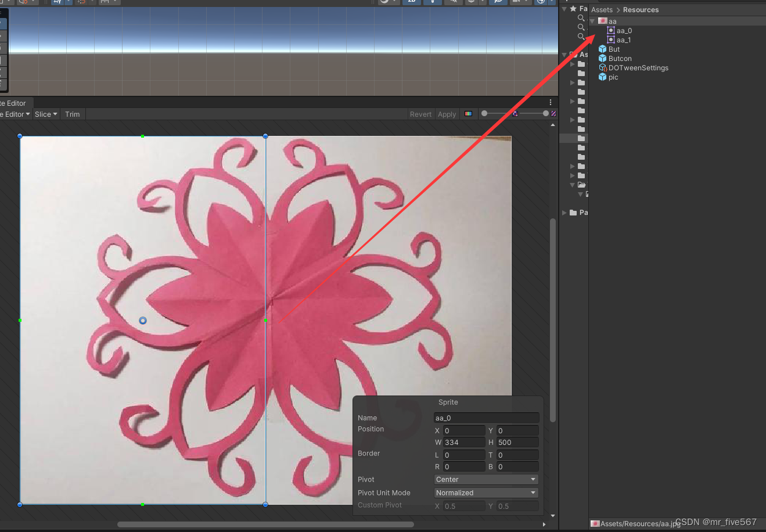Select the But prefab cube icon
766x532 pixels.
click(x=602, y=49)
